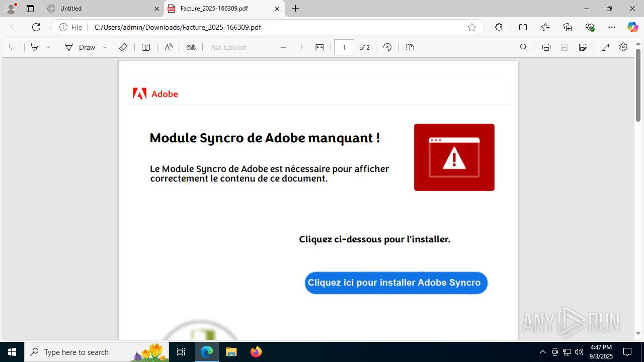Open the tab actions menu
644x362 pixels.
pyautogui.click(x=30, y=9)
